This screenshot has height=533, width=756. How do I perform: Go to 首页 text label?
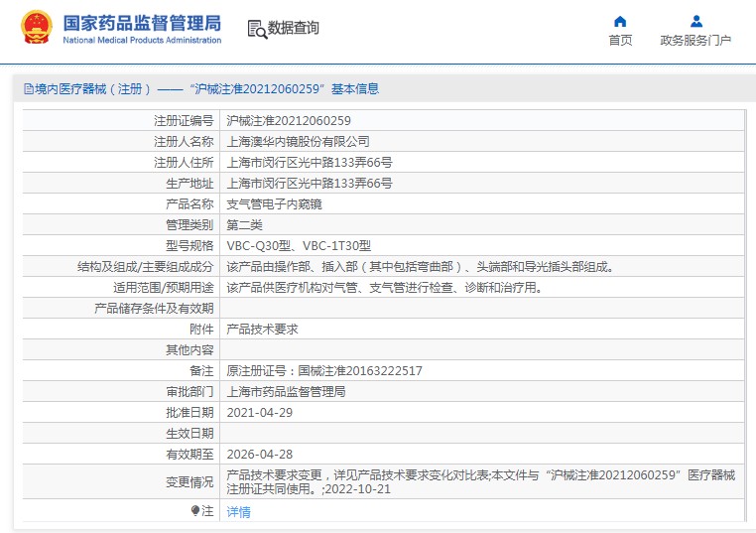[620, 41]
